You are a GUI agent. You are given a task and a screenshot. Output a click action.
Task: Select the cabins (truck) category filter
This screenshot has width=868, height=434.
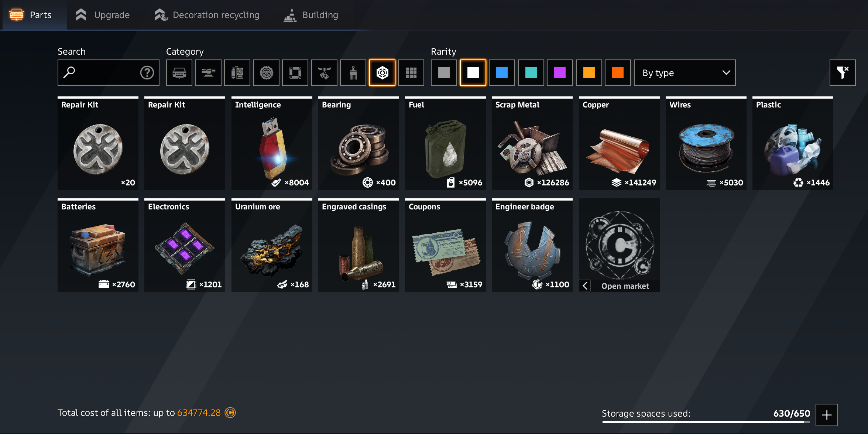click(179, 73)
